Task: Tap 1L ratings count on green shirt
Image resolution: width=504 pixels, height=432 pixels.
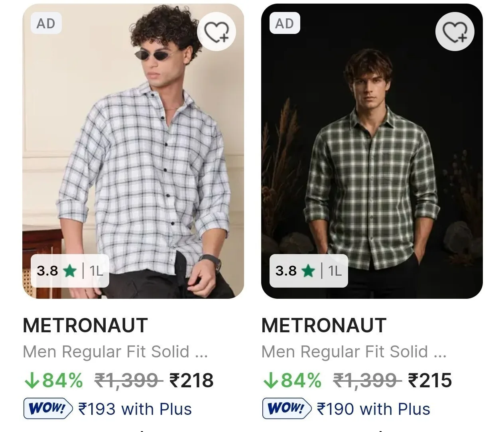Action: [335, 271]
